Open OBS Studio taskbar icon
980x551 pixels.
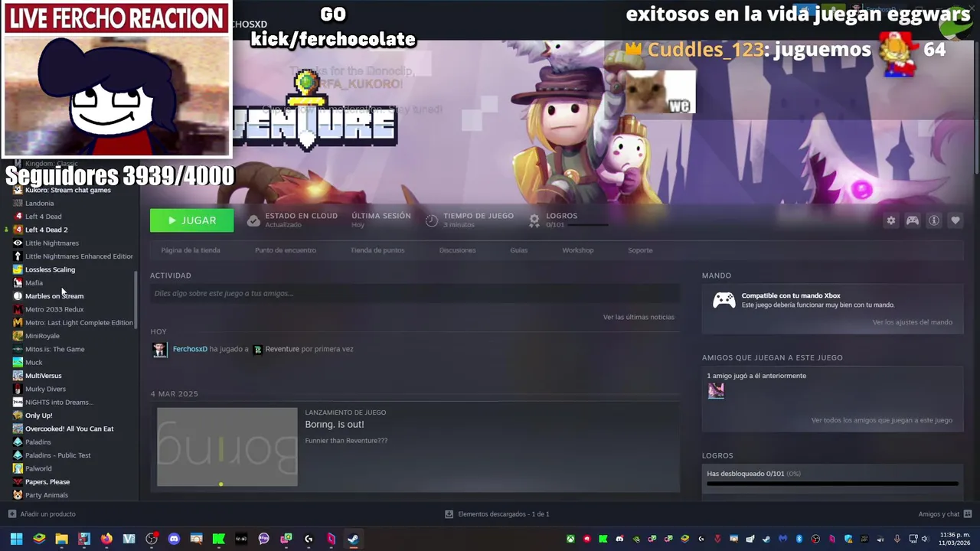tap(152, 539)
